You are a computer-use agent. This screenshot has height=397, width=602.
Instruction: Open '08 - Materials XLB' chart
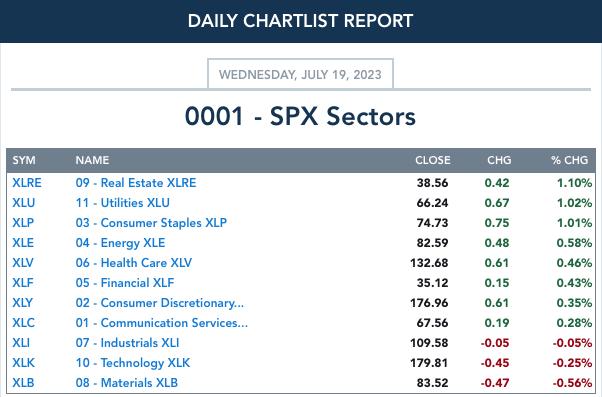click(x=126, y=382)
